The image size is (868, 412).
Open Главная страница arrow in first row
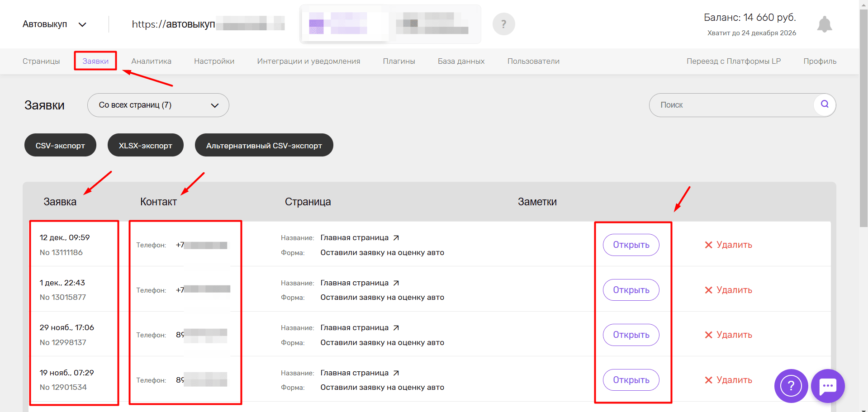[x=396, y=238]
